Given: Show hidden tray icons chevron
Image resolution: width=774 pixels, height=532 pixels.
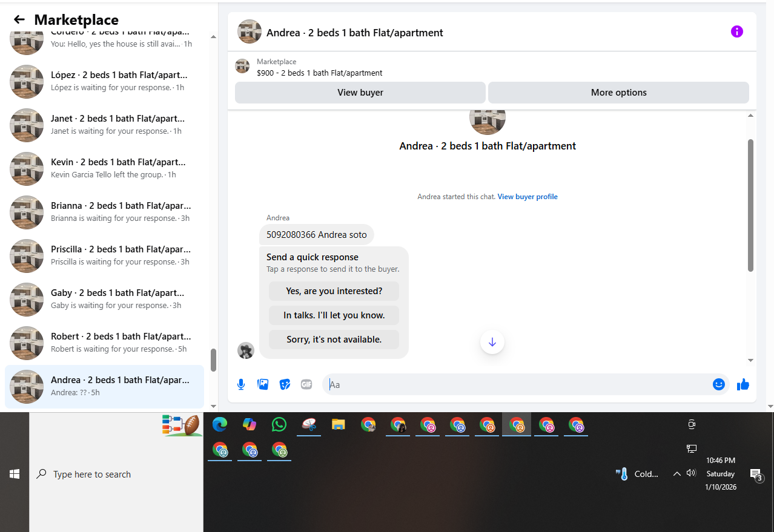Looking at the screenshot, I should pyautogui.click(x=677, y=474).
